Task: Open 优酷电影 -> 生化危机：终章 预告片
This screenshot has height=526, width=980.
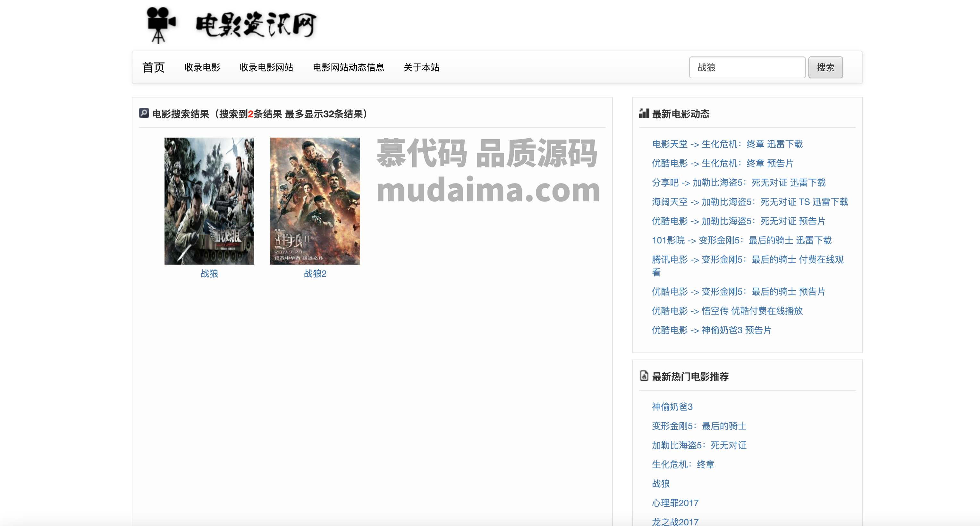Action: click(722, 163)
